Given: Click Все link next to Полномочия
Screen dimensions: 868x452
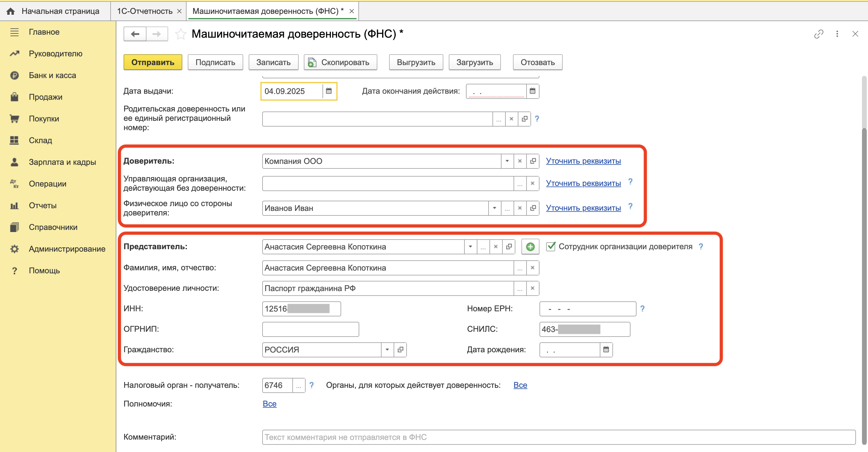Looking at the screenshot, I should tap(269, 403).
